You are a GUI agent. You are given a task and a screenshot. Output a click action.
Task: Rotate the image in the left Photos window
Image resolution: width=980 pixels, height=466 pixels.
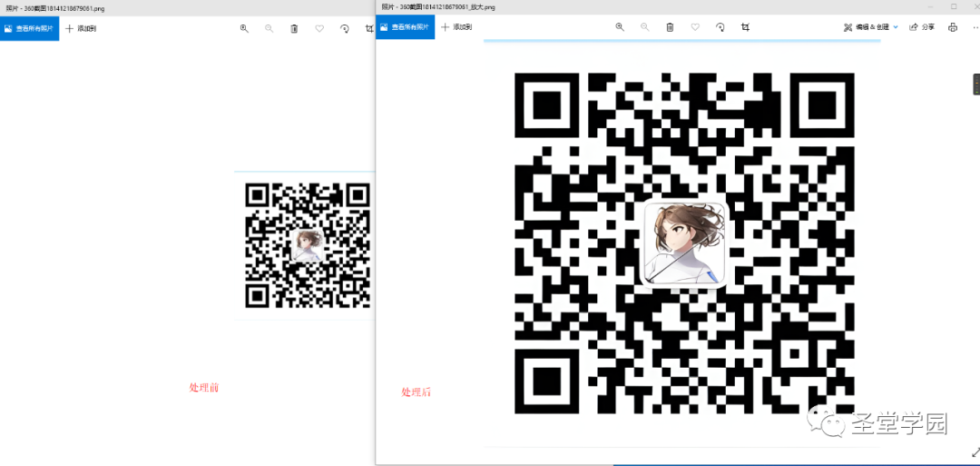point(345,28)
